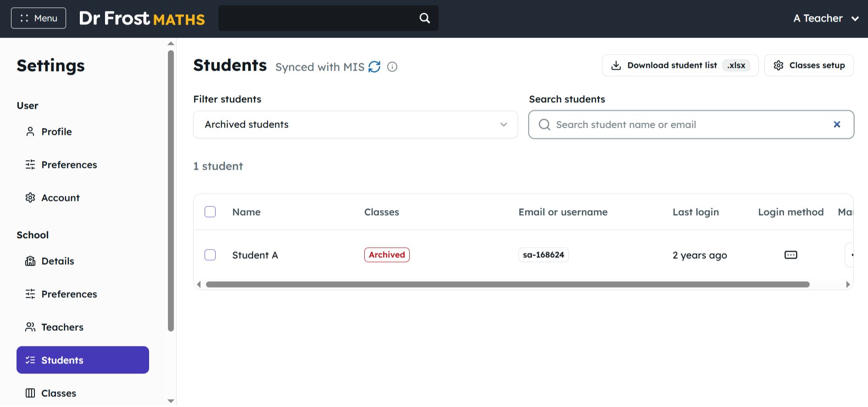Clear the student search with the X icon

[x=837, y=124]
